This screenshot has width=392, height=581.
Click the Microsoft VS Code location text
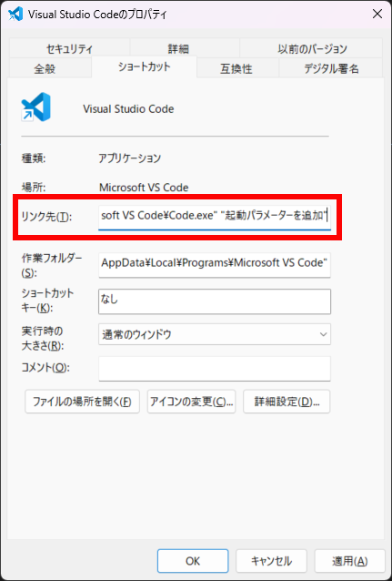tap(144, 188)
